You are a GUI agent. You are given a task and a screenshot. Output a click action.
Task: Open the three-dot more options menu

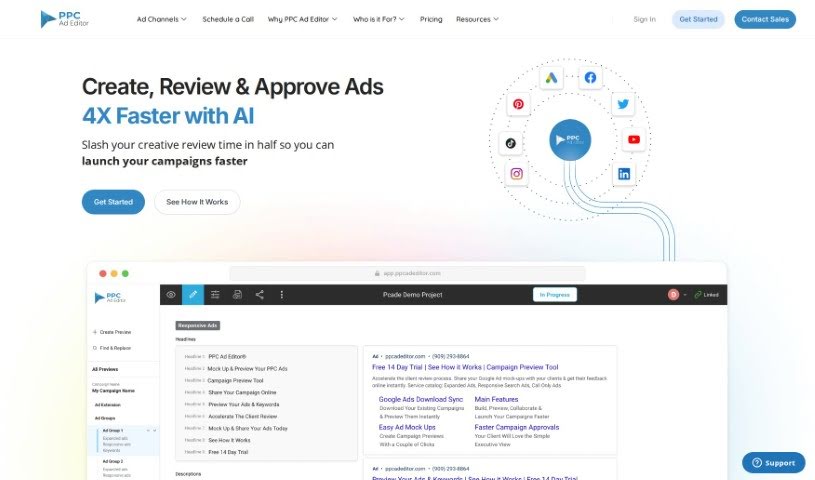282,294
